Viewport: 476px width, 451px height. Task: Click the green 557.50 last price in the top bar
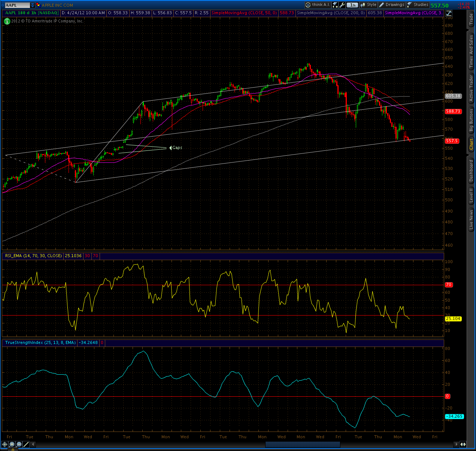point(440,6)
